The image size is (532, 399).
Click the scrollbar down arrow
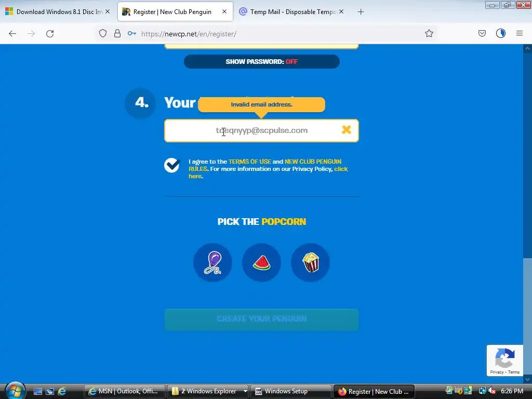pos(527,379)
